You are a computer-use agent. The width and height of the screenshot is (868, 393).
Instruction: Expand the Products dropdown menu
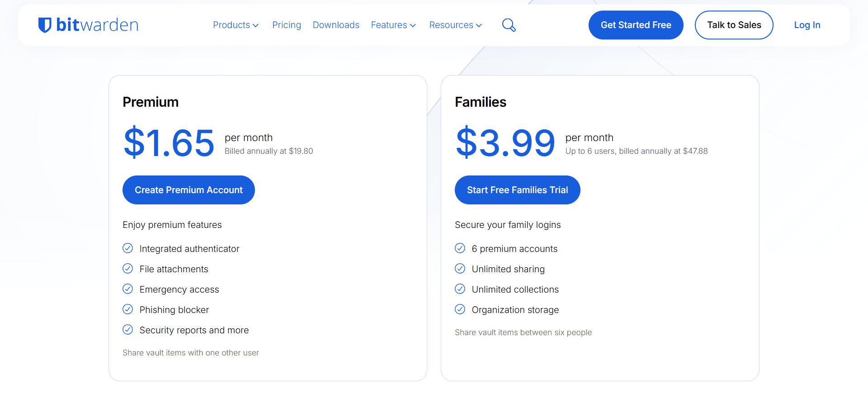pos(236,25)
